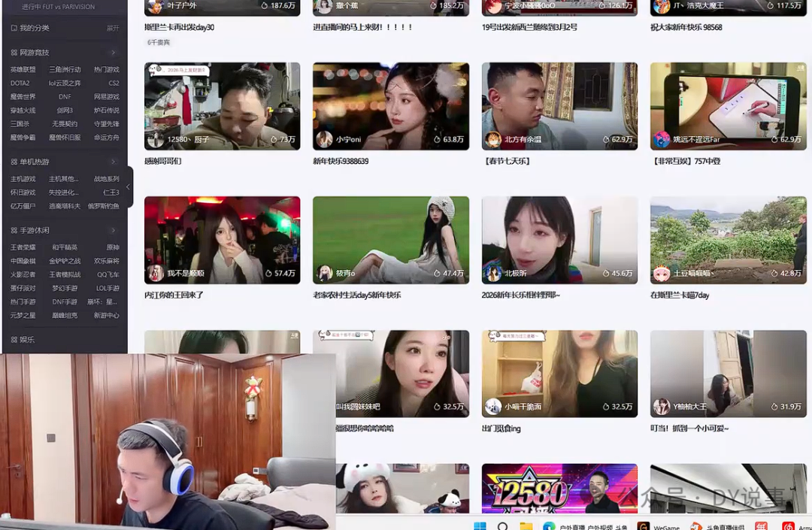812x530 pixels.
Task: Select the 王者荣耀 category
Action: pyautogui.click(x=23, y=247)
